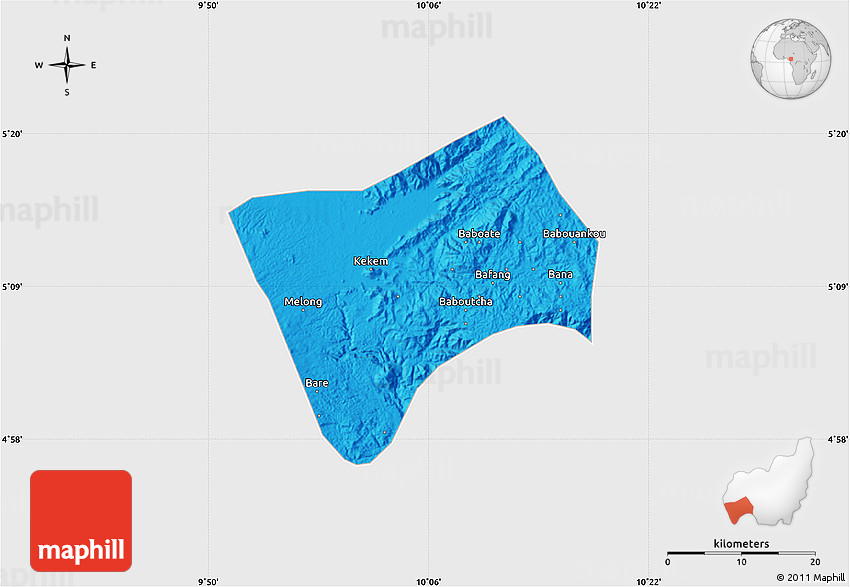Image resolution: width=850 pixels, height=587 pixels.
Task: Select the Melong town label
Action: click(303, 302)
